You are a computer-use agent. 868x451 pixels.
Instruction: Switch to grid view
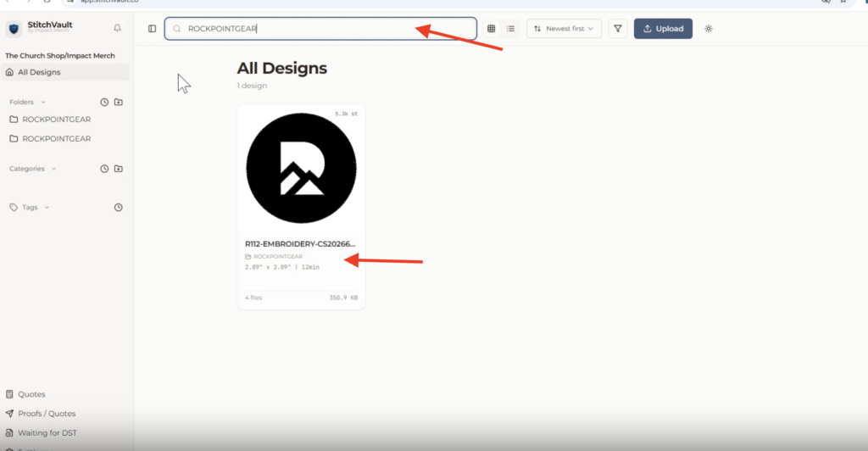click(491, 29)
